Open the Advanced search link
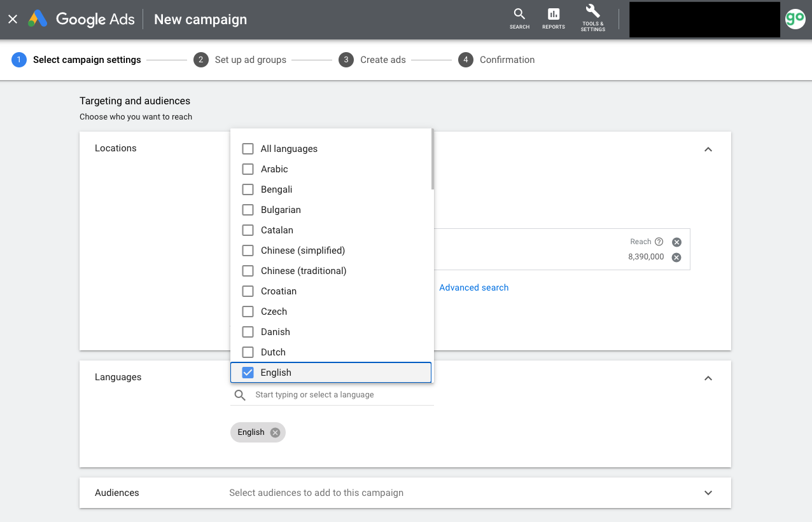The height and width of the screenshot is (522, 812). point(474,287)
